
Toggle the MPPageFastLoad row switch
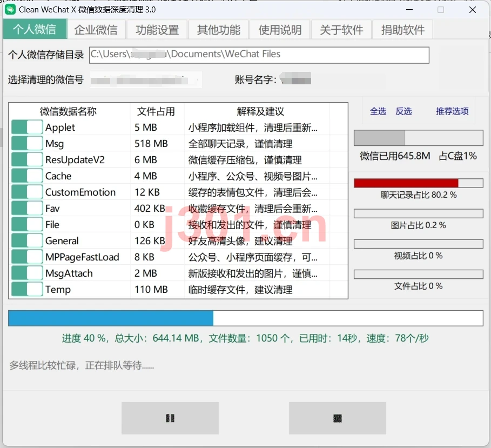coord(27,257)
